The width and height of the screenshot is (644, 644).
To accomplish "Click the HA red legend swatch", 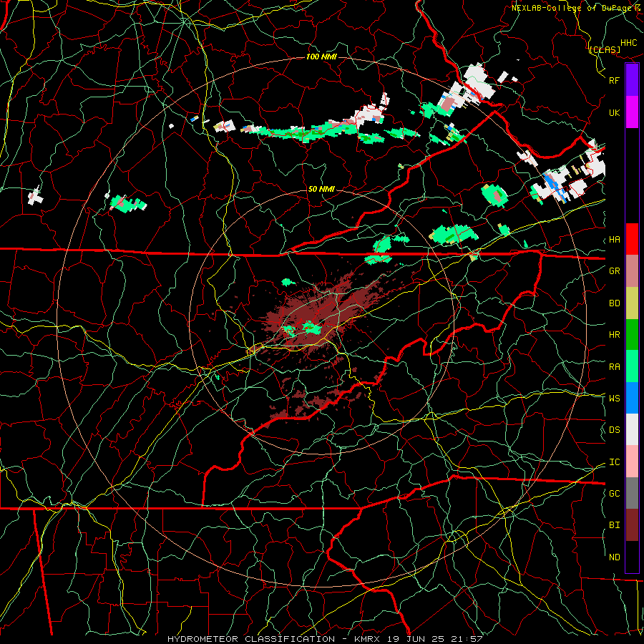I will [632, 239].
